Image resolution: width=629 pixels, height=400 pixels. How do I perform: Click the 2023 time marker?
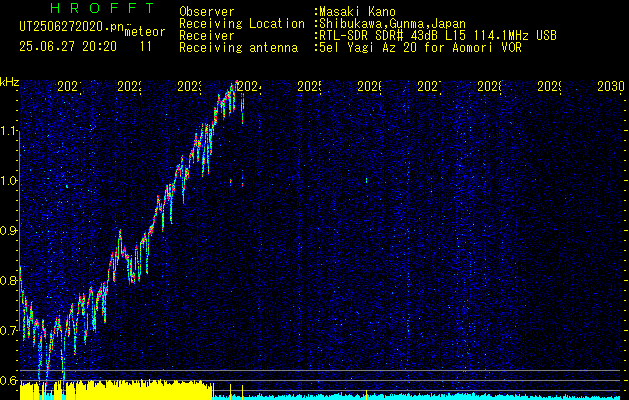pyautogui.click(x=190, y=86)
